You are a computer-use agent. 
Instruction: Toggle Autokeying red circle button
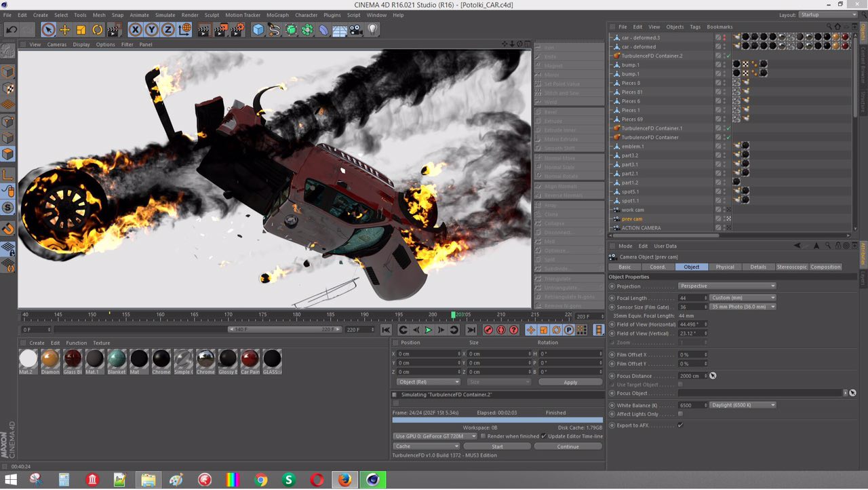(x=501, y=330)
